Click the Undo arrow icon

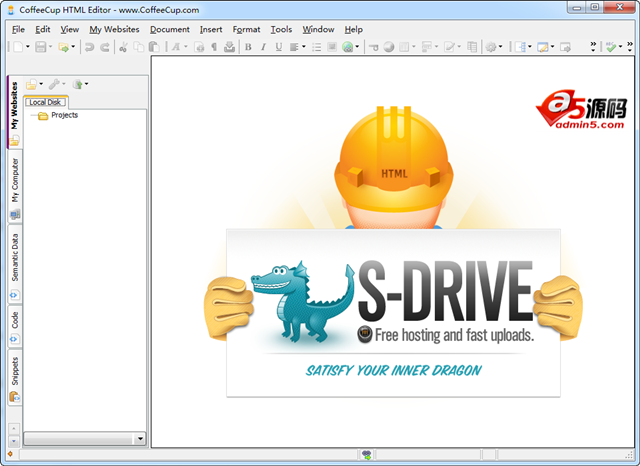click(x=89, y=47)
